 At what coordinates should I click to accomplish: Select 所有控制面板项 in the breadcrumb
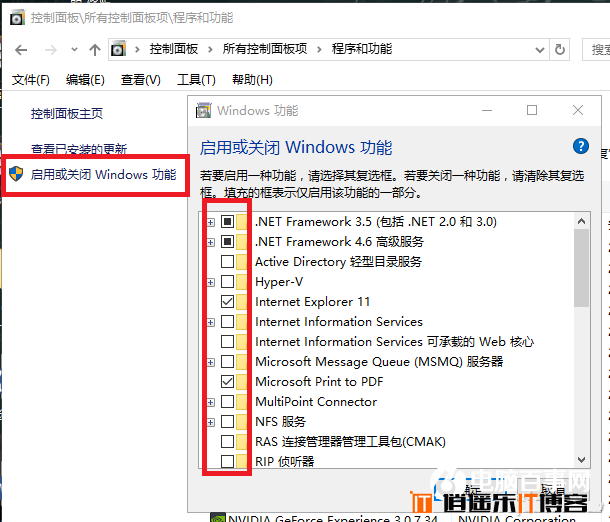pos(265,49)
